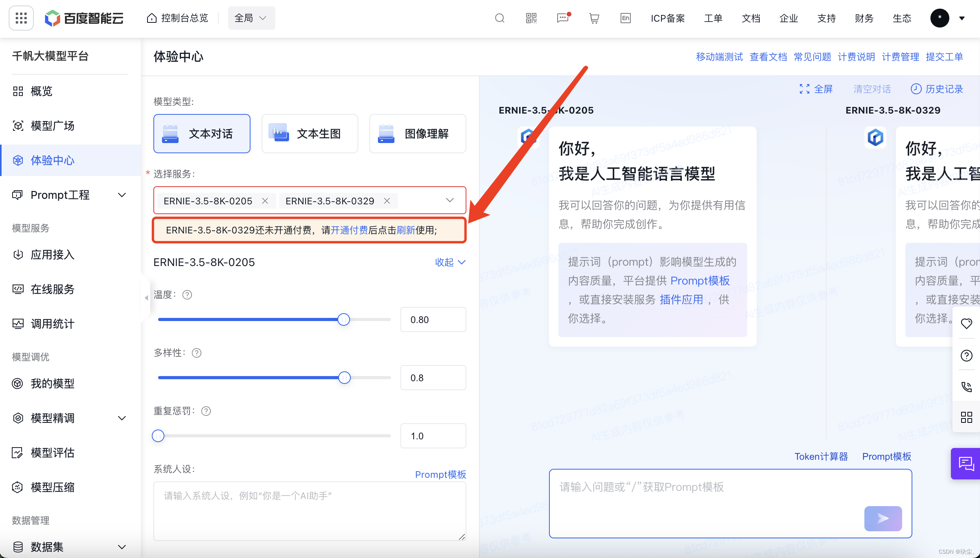Screen dimensions: 980x558
Task: Switch language with the En icon
Action: click(625, 18)
